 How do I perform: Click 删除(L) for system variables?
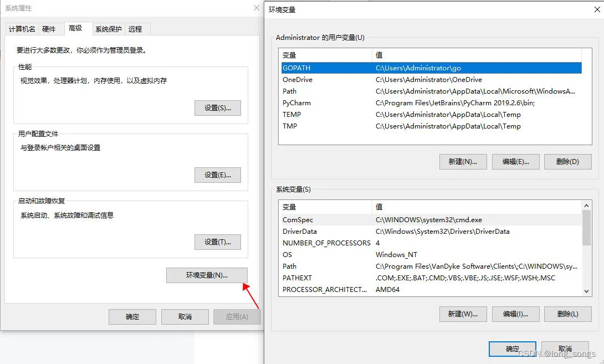(567, 314)
